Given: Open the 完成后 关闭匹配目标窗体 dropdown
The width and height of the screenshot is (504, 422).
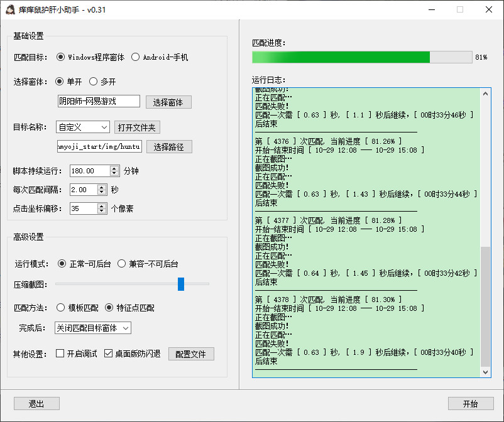Looking at the screenshot, I should point(93,328).
